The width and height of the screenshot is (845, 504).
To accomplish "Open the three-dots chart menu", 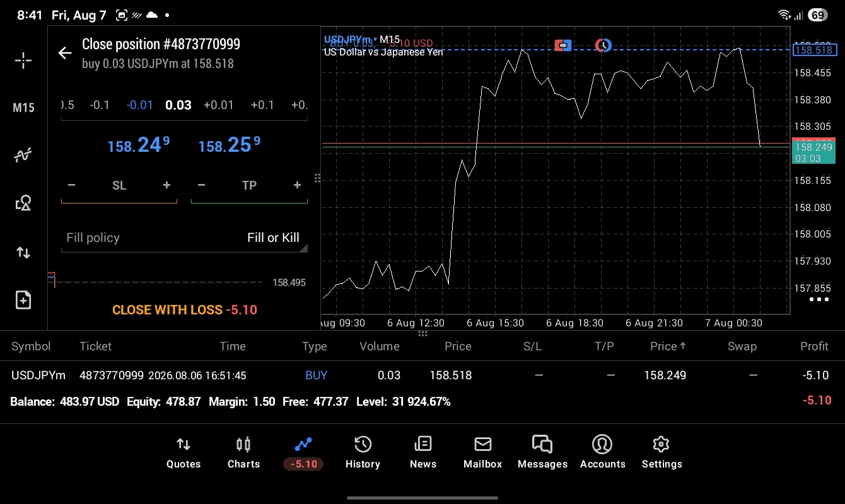I will click(819, 299).
